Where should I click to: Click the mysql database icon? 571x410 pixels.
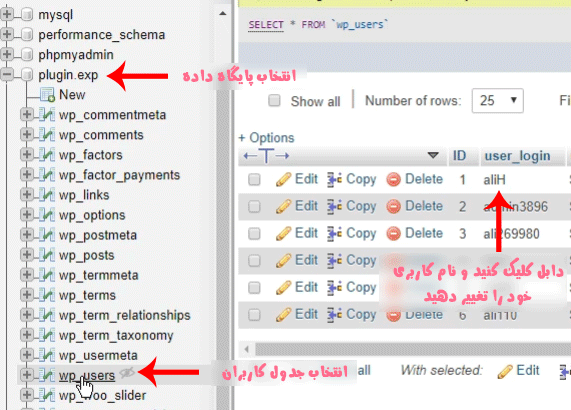27,15
